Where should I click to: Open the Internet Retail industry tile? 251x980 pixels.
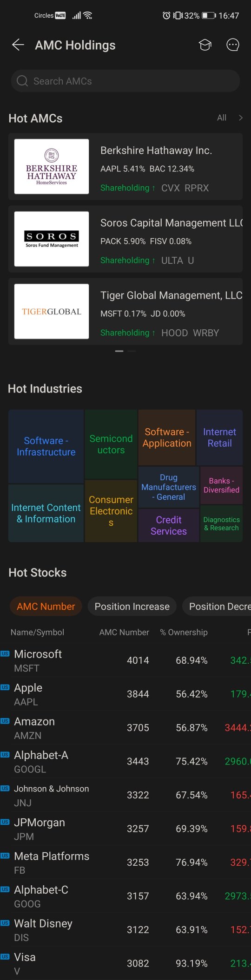(219, 437)
